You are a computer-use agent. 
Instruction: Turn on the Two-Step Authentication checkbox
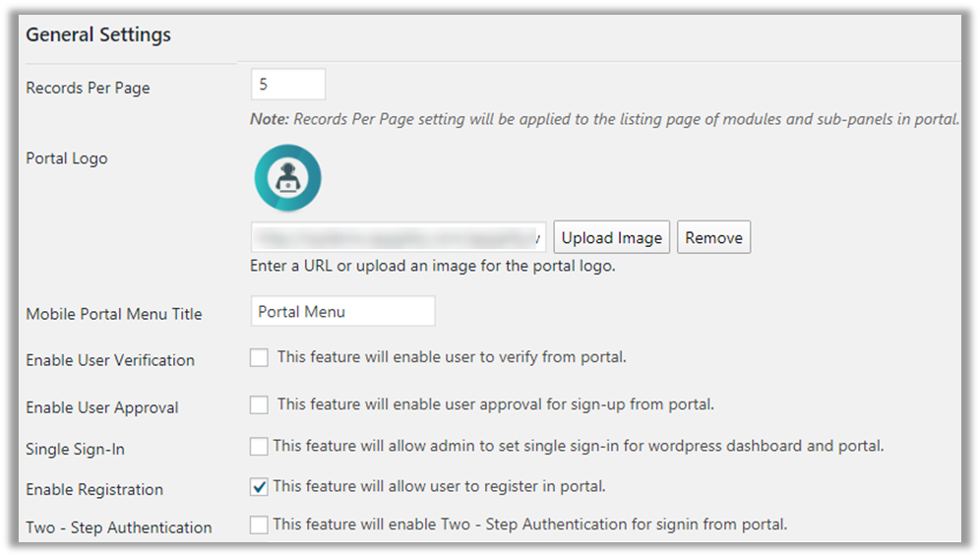[259, 526]
